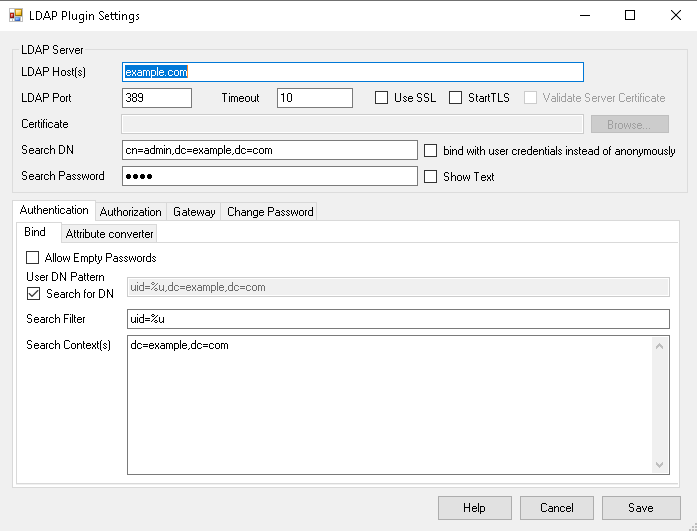The image size is (697, 531).
Task: Focus the LDAP Port input field
Action: (156, 98)
